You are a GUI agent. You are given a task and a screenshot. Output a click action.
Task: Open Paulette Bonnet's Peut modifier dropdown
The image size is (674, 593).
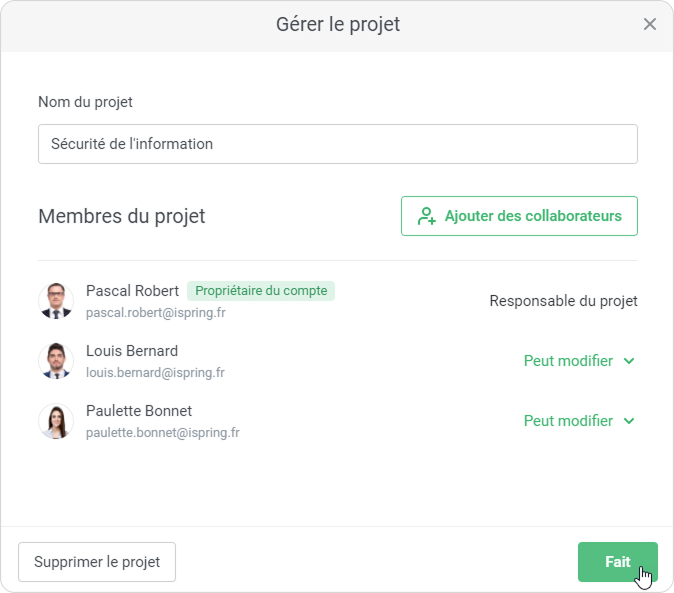pyautogui.click(x=569, y=421)
